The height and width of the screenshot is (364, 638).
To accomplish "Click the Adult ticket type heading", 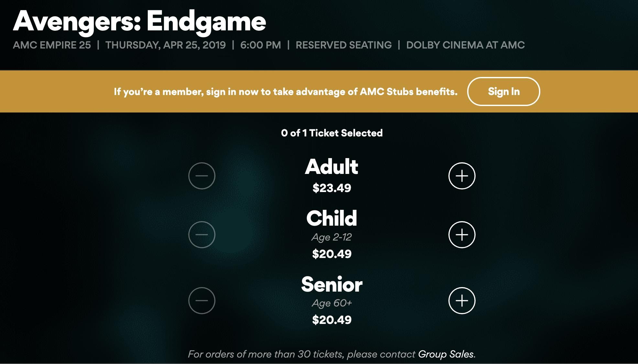I will point(332,167).
